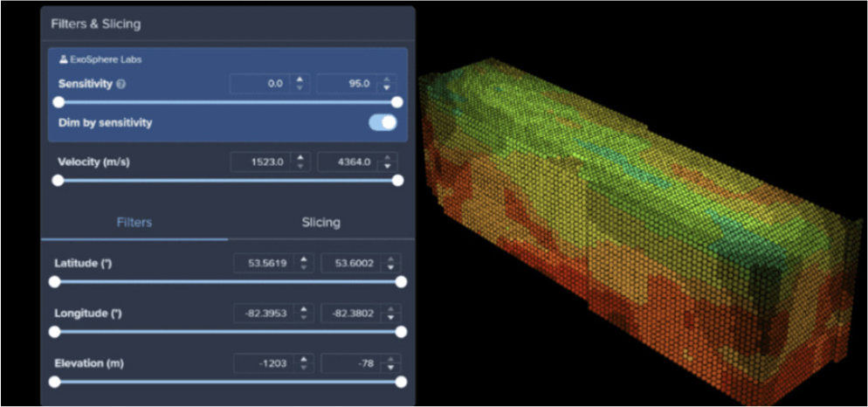The width and height of the screenshot is (868, 407).
Task: Increase the Longitude maximum value stepper
Action: pos(392,308)
